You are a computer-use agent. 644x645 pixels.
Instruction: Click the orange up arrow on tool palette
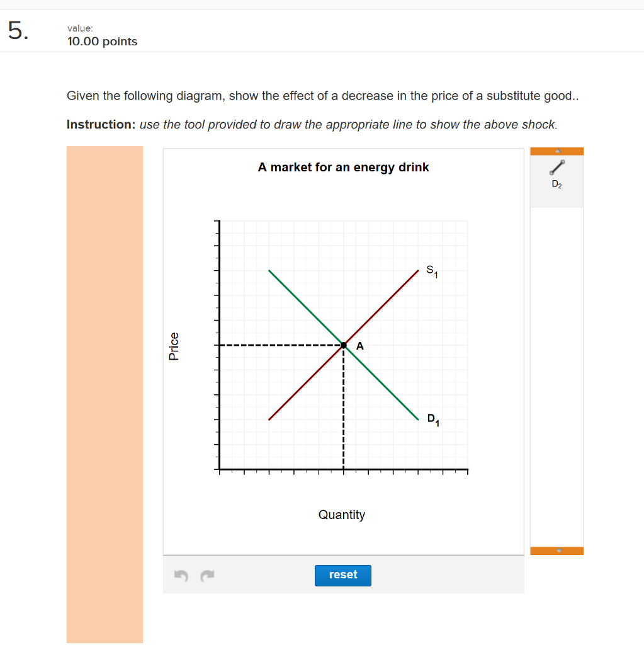click(556, 150)
